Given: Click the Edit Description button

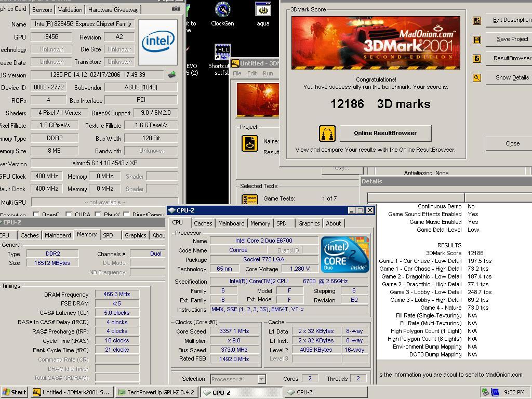Looking at the screenshot, I should pos(510,20).
